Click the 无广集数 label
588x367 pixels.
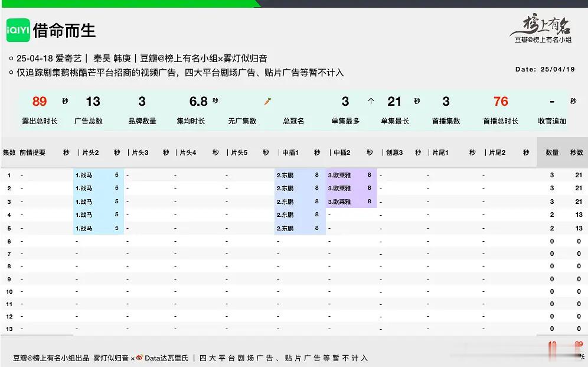[x=242, y=121]
